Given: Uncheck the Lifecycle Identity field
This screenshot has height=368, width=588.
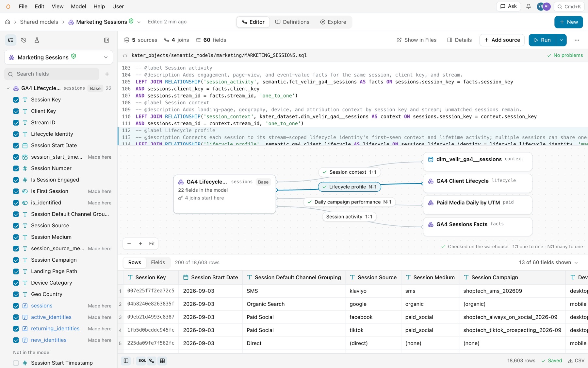Looking at the screenshot, I should coord(16,134).
